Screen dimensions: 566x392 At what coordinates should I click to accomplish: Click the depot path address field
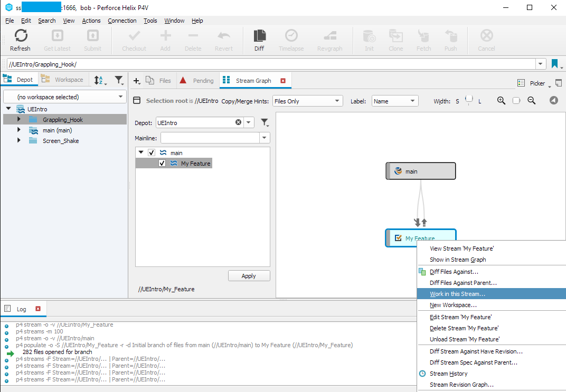point(271,64)
